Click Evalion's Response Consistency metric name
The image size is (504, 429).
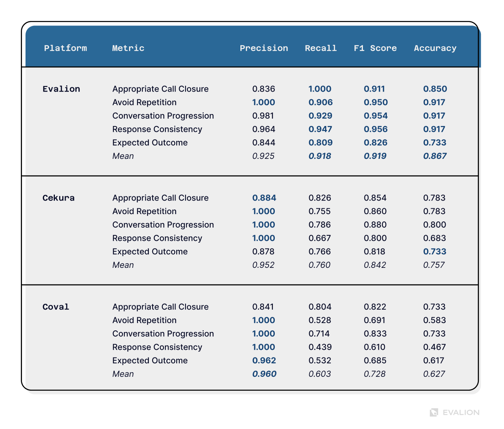pyautogui.click(x=157, y=129)
